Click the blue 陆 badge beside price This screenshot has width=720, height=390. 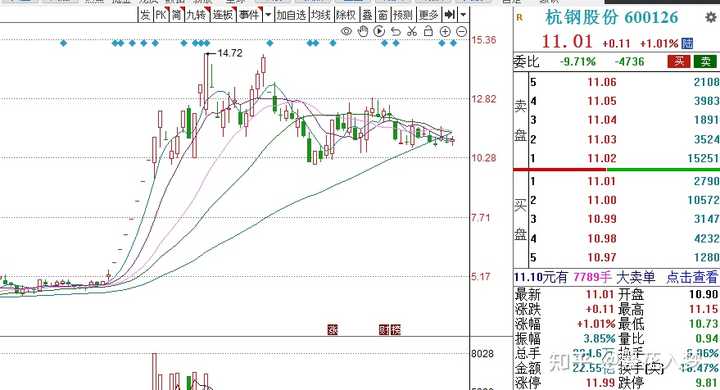point(687,43)
